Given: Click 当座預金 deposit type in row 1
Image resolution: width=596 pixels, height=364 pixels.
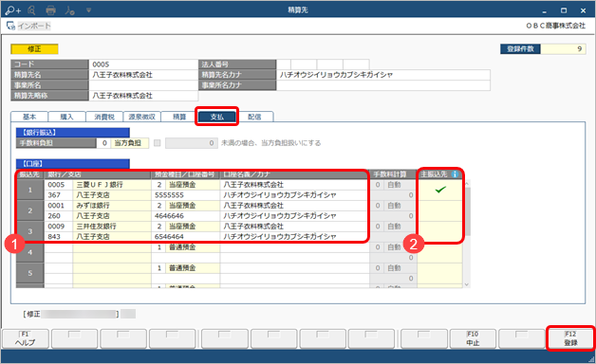Looking at the screenshot, I should point(193,185).
